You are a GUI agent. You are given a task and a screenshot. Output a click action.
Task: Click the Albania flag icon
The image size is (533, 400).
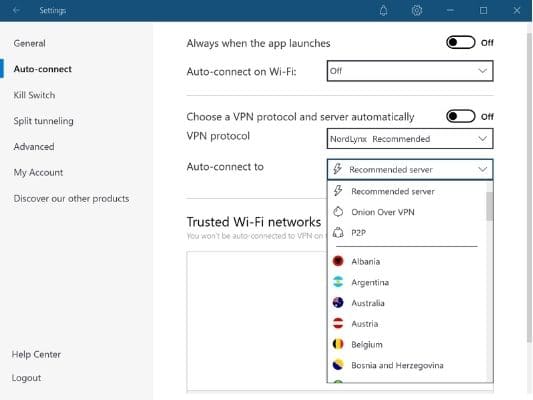point(338,261)
